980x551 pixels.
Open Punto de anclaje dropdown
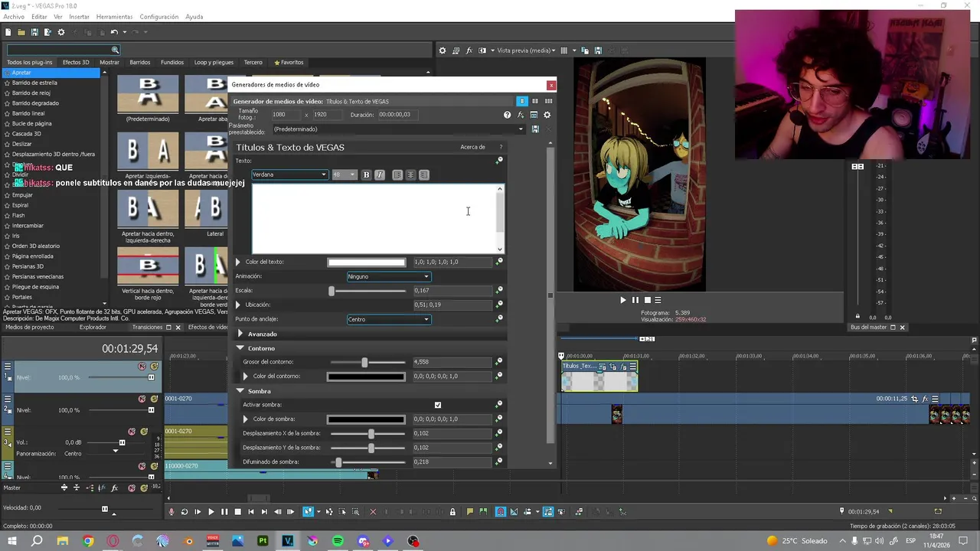[389, 319]
